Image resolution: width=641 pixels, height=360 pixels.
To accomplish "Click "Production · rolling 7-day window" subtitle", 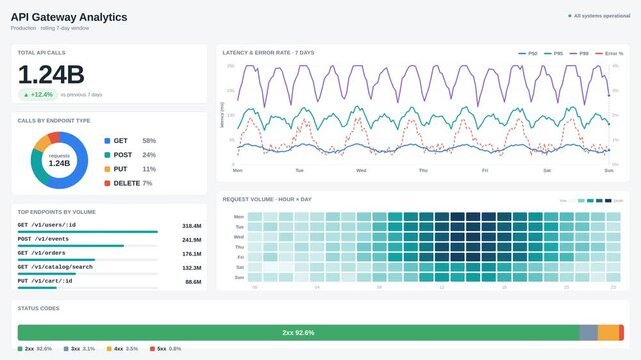I will tap(50, 28).
